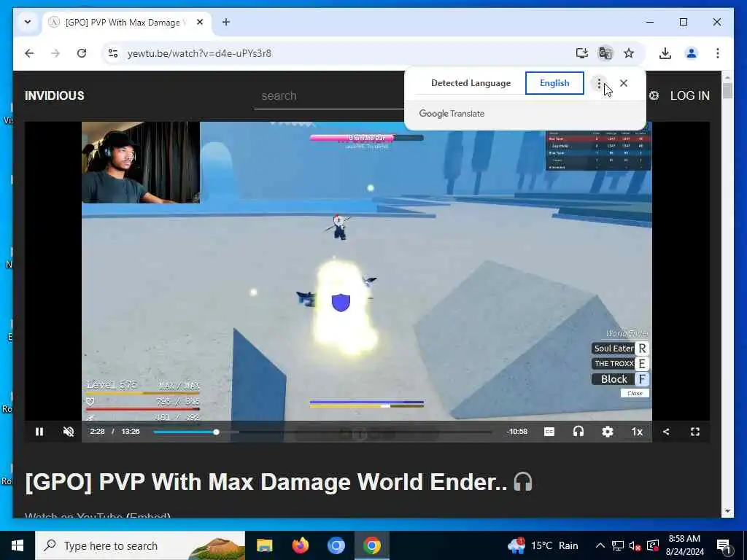
Task: Open video player settings gear
Action: [x=608, y=432]
